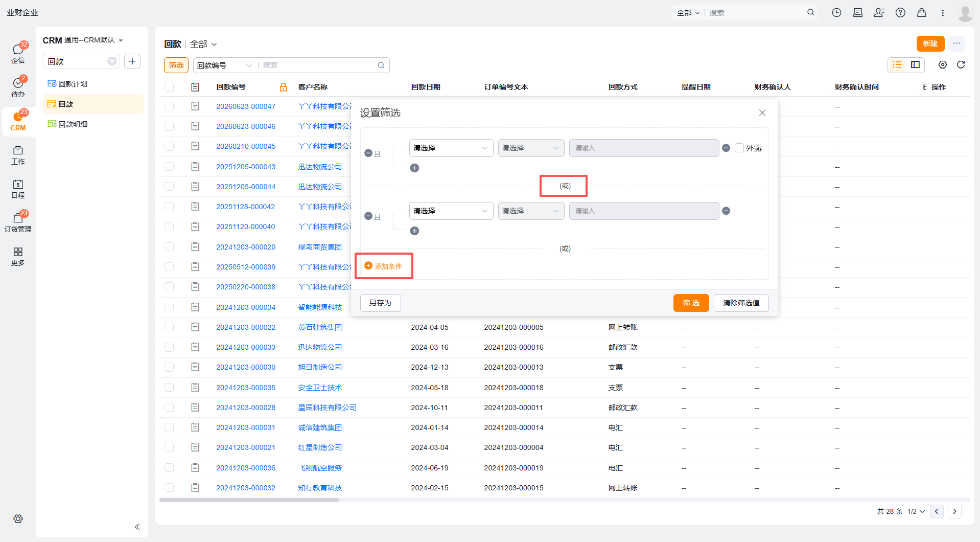Open the 订货管理 sidebar icon

(18, 222)
